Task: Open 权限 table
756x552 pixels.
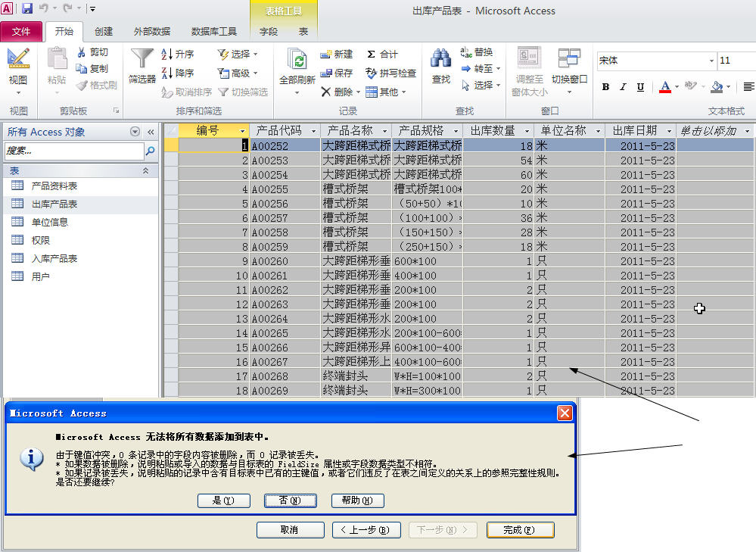Action: 40,240
